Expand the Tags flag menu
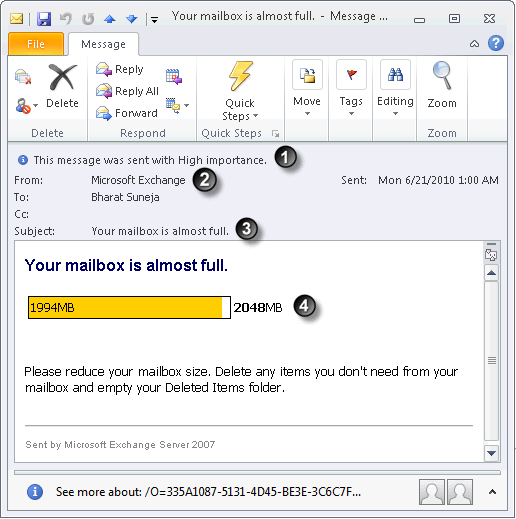The width and height of the screenshot is (516, 519). [x=351, y=89]
